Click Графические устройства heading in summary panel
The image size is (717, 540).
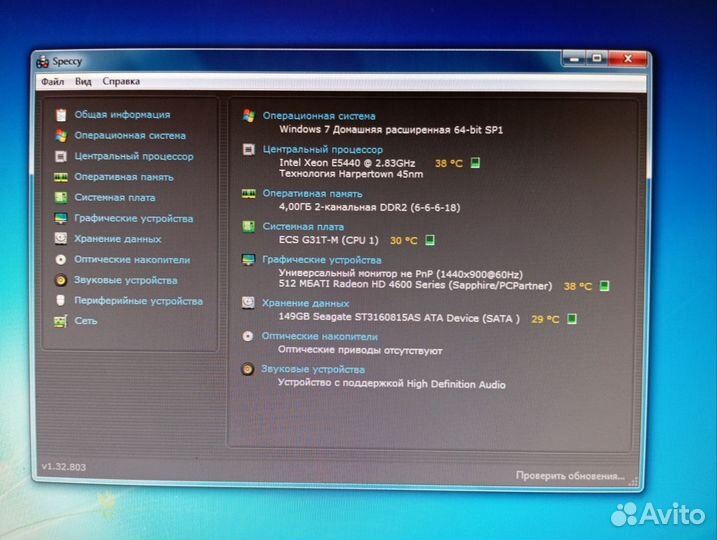[x=321, y=260]
